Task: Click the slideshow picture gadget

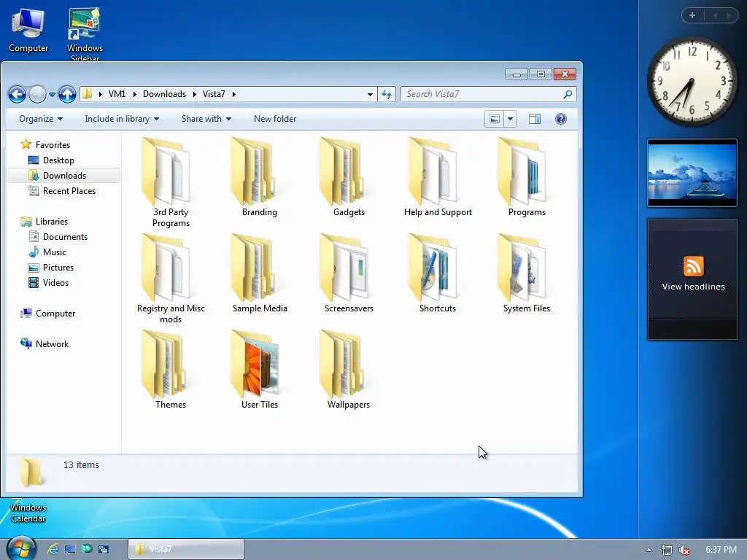Action: pos(692,173)
